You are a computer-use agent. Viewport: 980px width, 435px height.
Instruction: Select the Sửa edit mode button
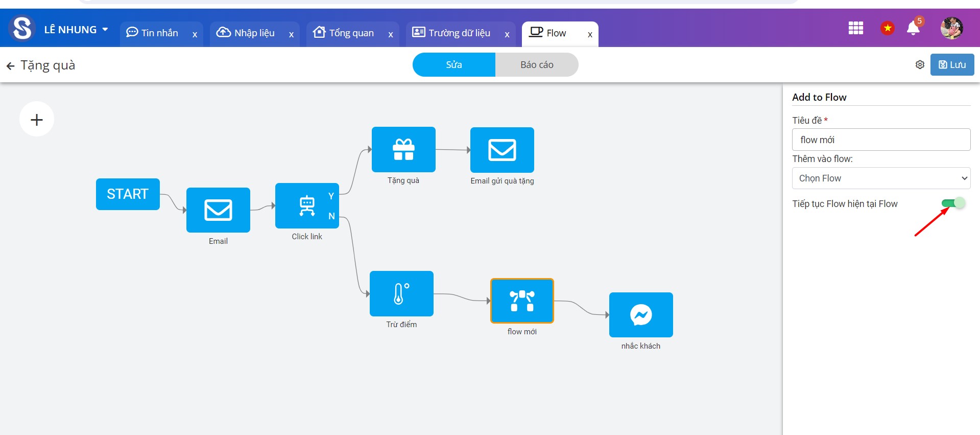[x=454, y=65]
